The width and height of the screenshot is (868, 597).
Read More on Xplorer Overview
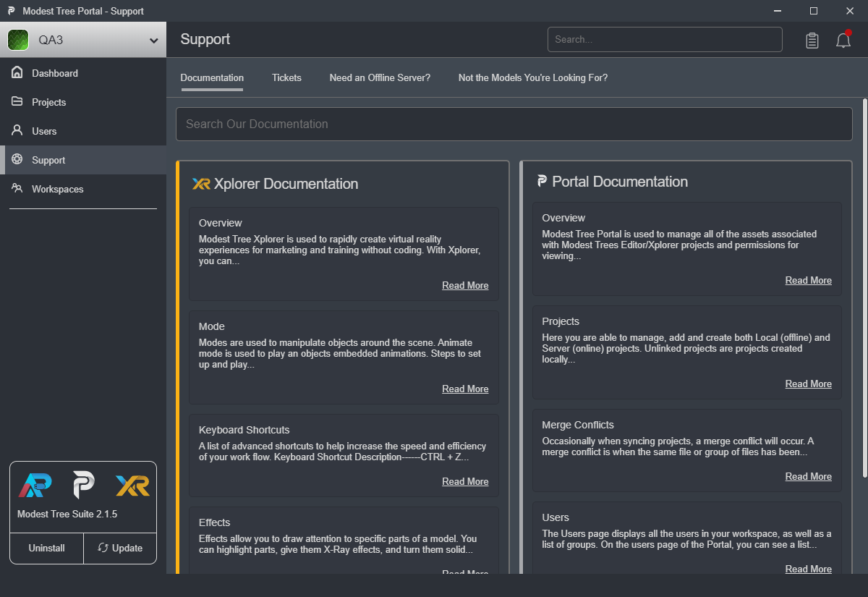click(465, 285)
